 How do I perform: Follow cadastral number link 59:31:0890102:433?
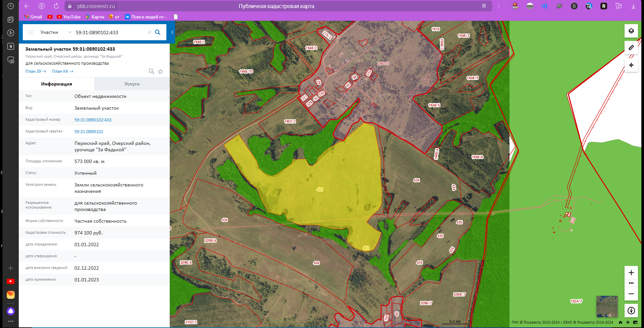point(93,120)
